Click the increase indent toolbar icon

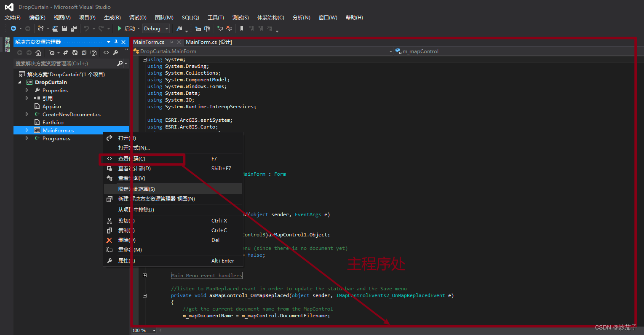pos(207,28)
